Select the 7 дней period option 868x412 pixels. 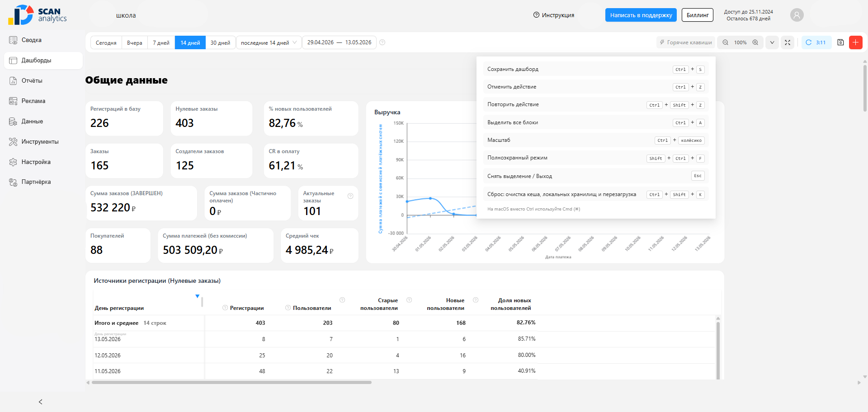point(161,42)
